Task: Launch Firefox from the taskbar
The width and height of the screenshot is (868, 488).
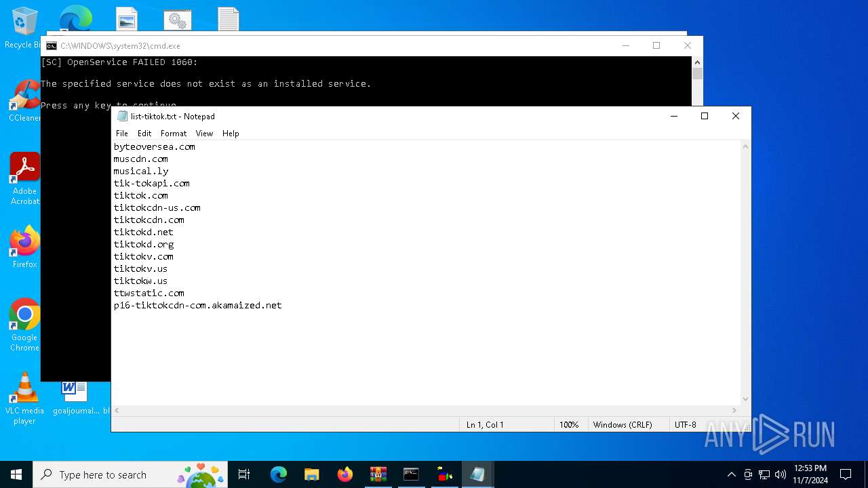Action: pyautogui.click(x=345, y=474)
